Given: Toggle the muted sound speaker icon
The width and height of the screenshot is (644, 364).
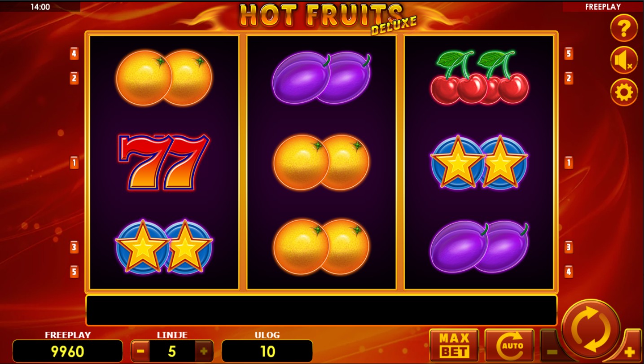Looking at the screenshot, I should (x=624, y=60).
